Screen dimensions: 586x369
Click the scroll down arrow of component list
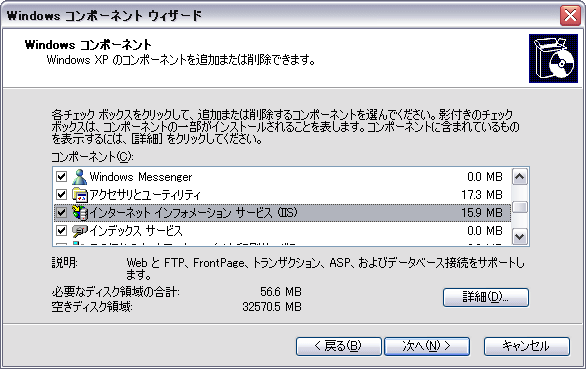[x=520, y=236]
